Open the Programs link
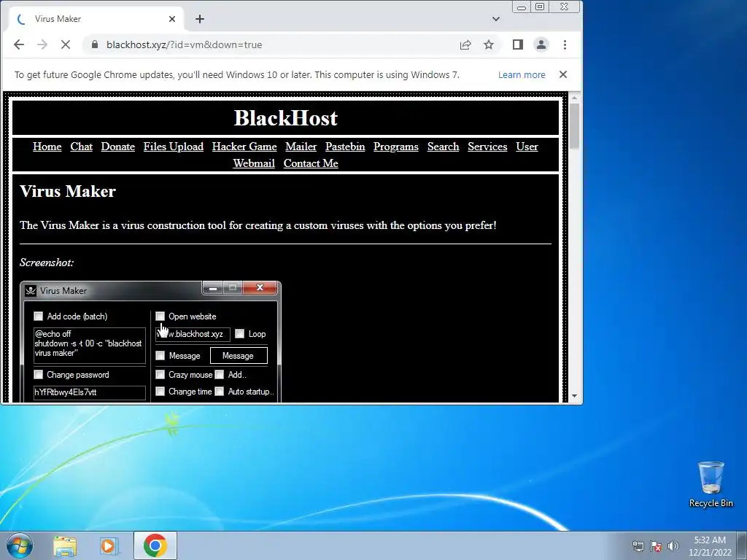747x560 pixels. coord(396,147)
